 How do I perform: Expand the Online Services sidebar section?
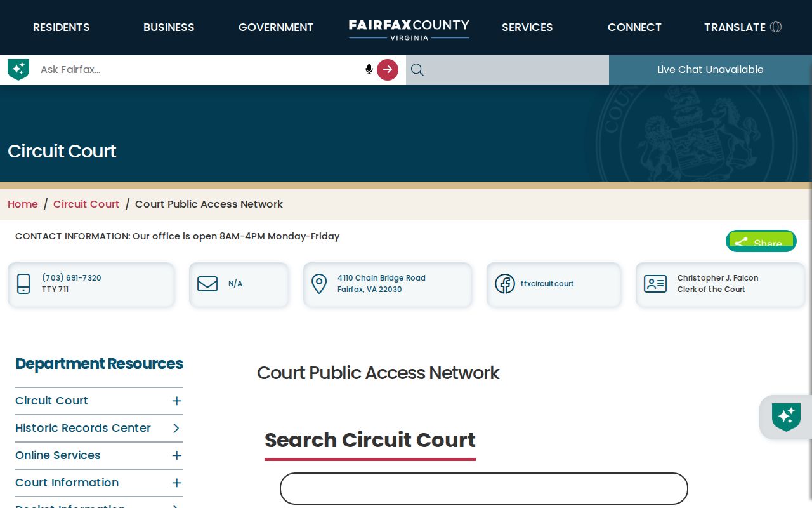177,455
